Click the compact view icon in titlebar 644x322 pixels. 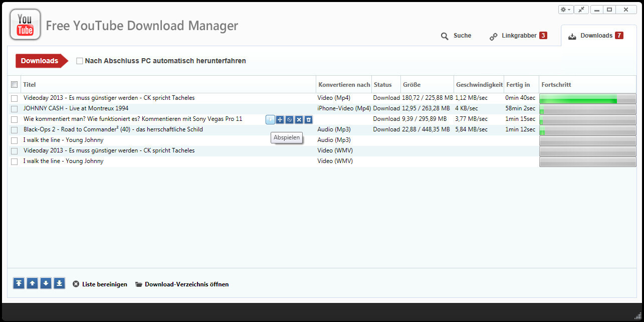(x=581, y=9)
